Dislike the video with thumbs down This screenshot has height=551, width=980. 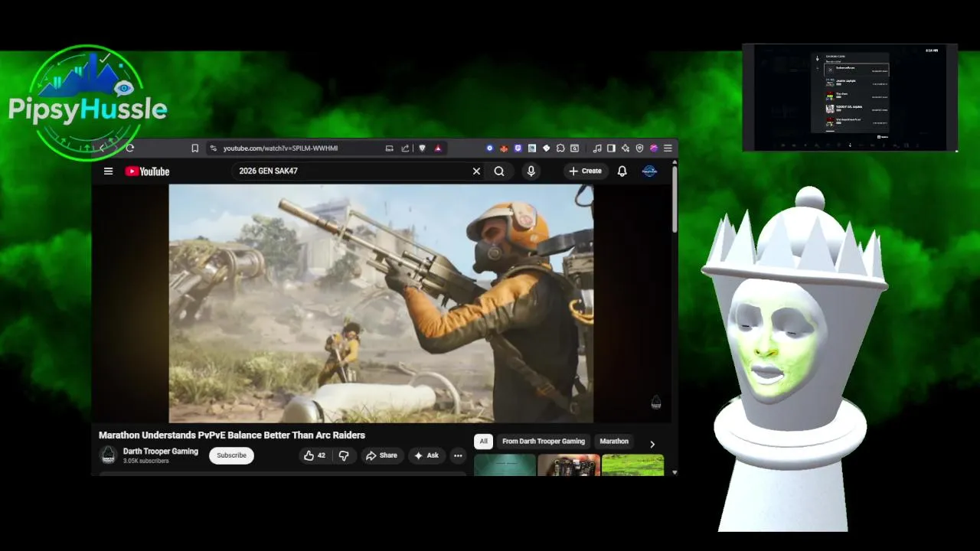coord(345,455)
